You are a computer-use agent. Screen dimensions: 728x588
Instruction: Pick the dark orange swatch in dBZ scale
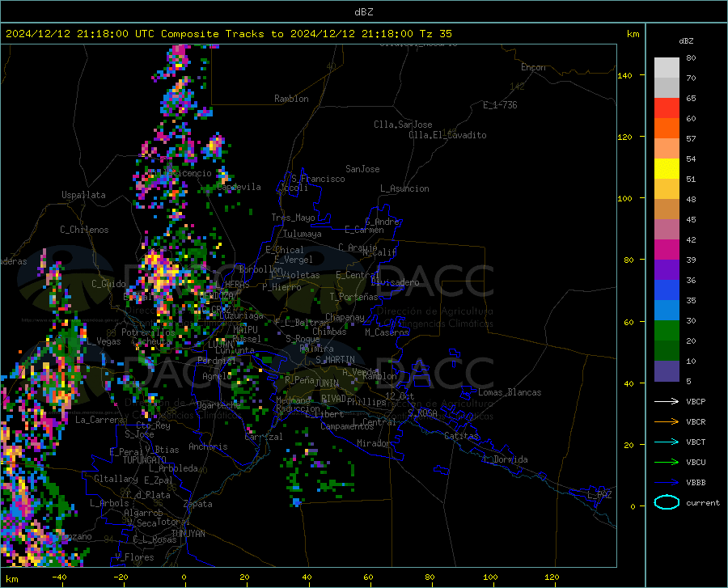pyautogui.click(x=667, y=129)
